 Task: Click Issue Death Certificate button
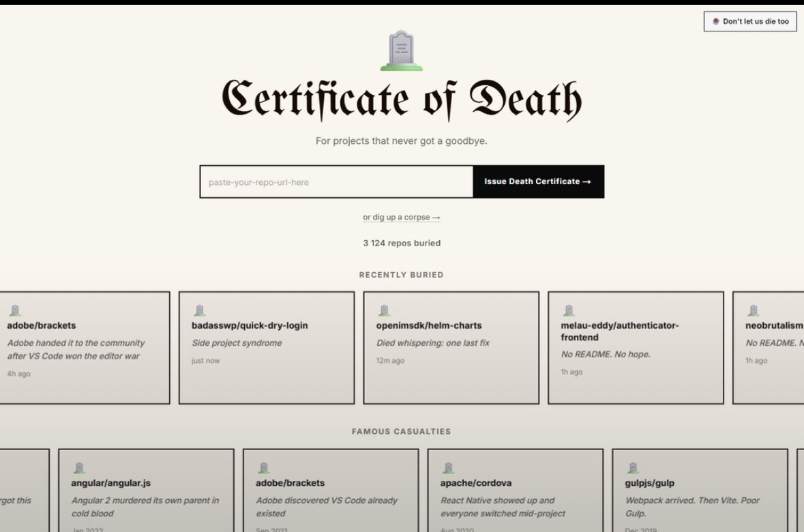[539, 181]
